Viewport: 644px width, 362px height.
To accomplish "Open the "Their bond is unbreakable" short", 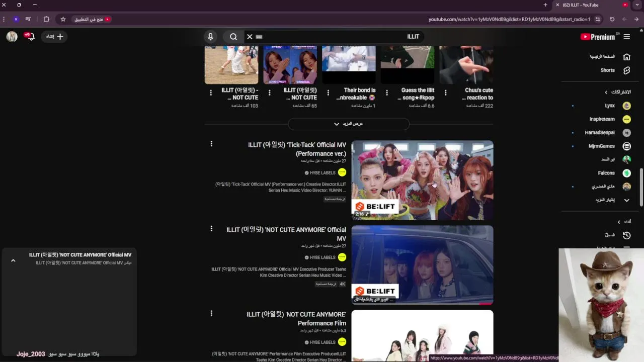I will (x=349, y=65).
